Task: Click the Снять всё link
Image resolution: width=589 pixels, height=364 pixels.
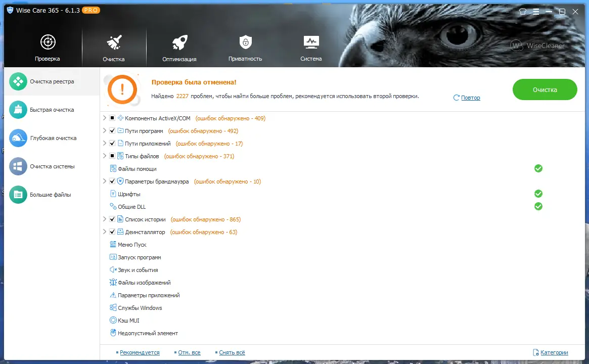Action: pos(232,352)
